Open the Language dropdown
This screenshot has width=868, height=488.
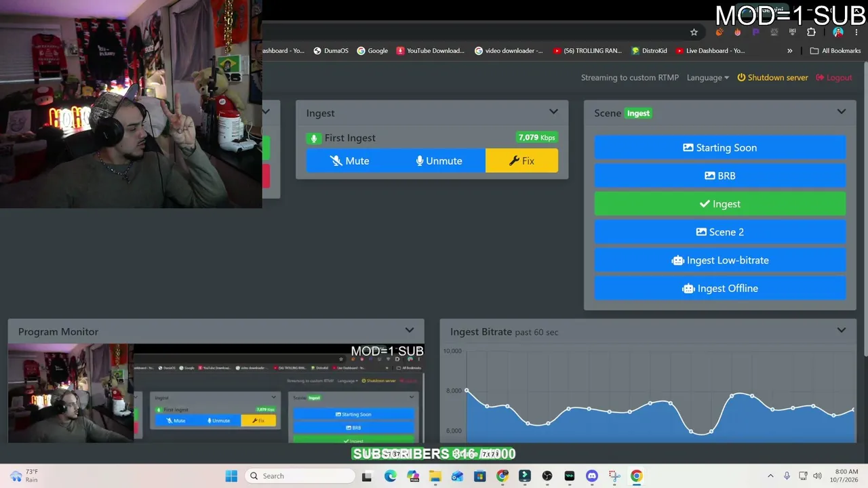[708, 77]
